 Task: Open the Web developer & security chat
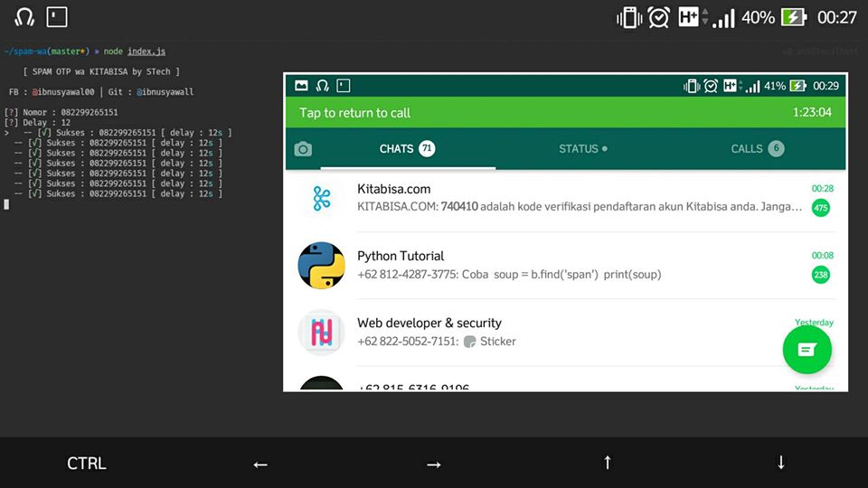tap(565, 332)
